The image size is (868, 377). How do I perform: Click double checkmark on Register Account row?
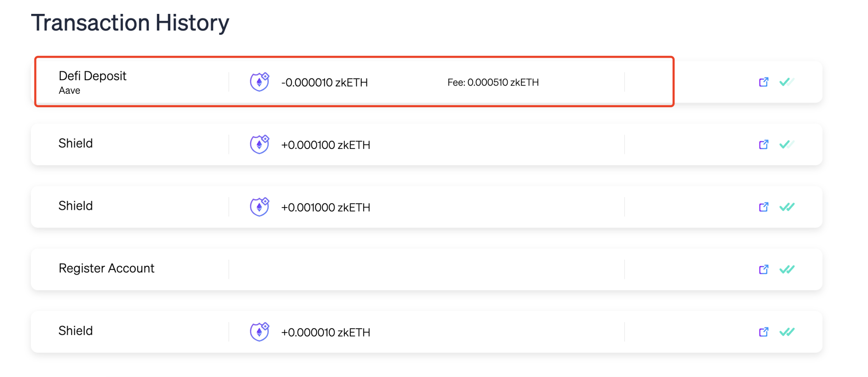coord(787,269)
